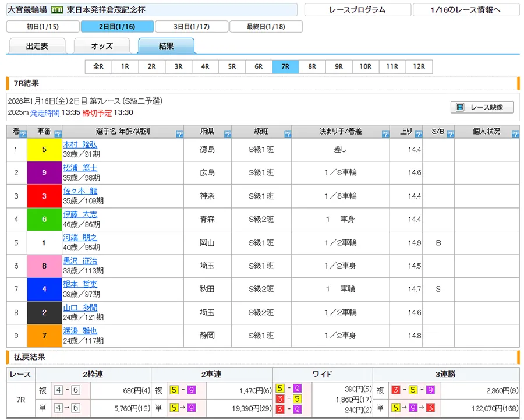
Task: Go to race 8R results
Action: pyautogui.click(x=312, y=66)
